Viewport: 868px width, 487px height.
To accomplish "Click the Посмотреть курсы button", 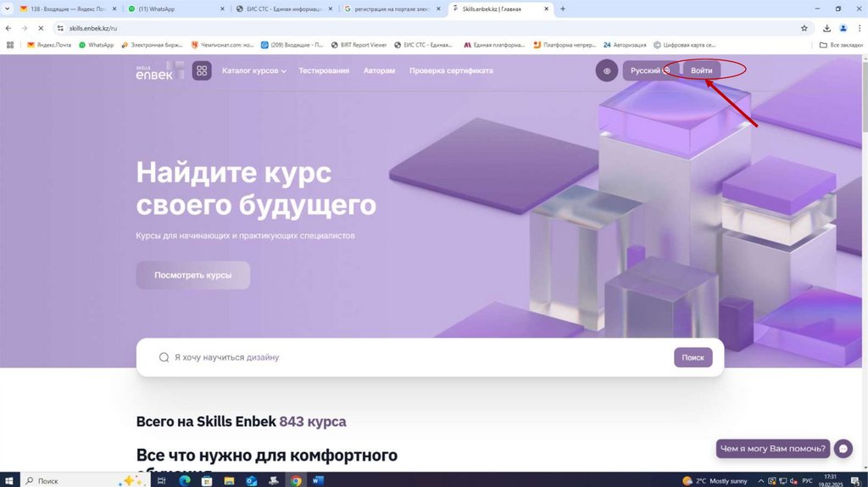I will point(193,276).
